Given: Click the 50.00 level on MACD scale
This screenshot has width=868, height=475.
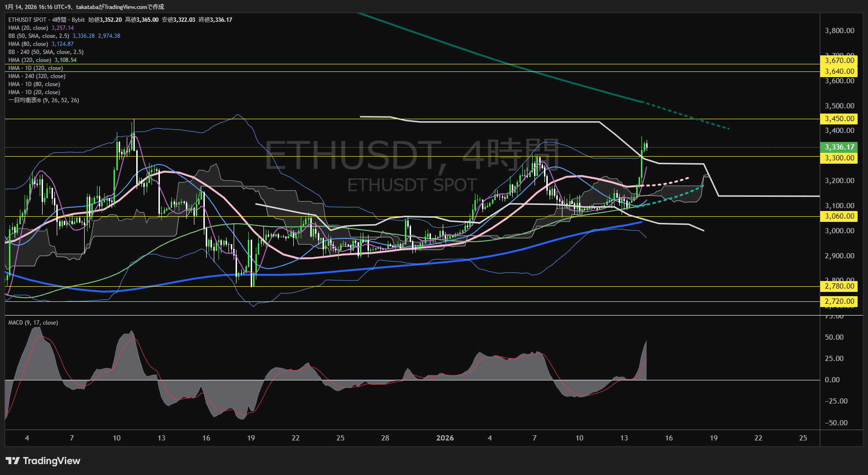Looking at the screenshot, I should (834, 337).
